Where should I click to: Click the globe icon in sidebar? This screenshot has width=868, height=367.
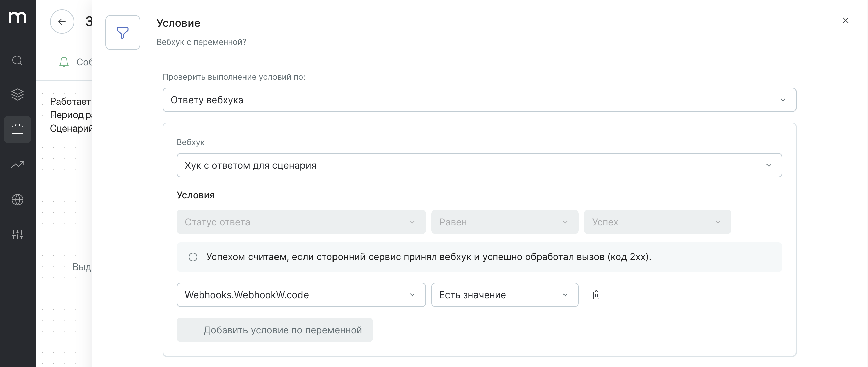[x=18, y=200]
